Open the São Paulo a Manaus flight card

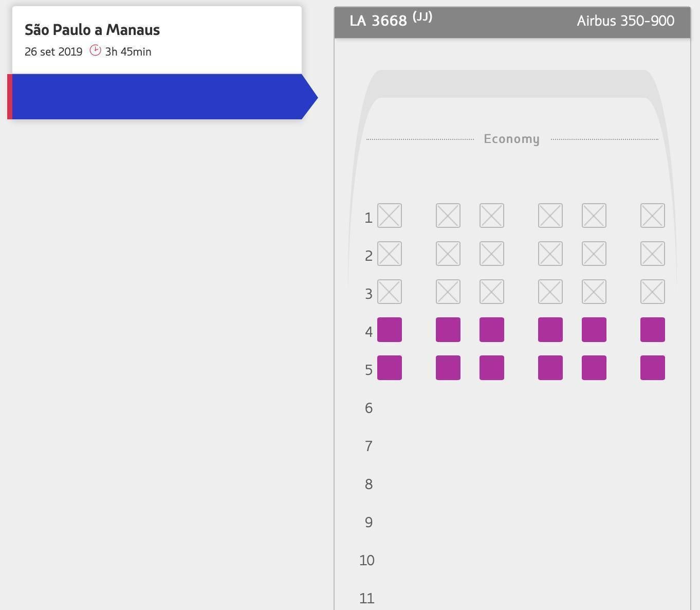point(157,40)
